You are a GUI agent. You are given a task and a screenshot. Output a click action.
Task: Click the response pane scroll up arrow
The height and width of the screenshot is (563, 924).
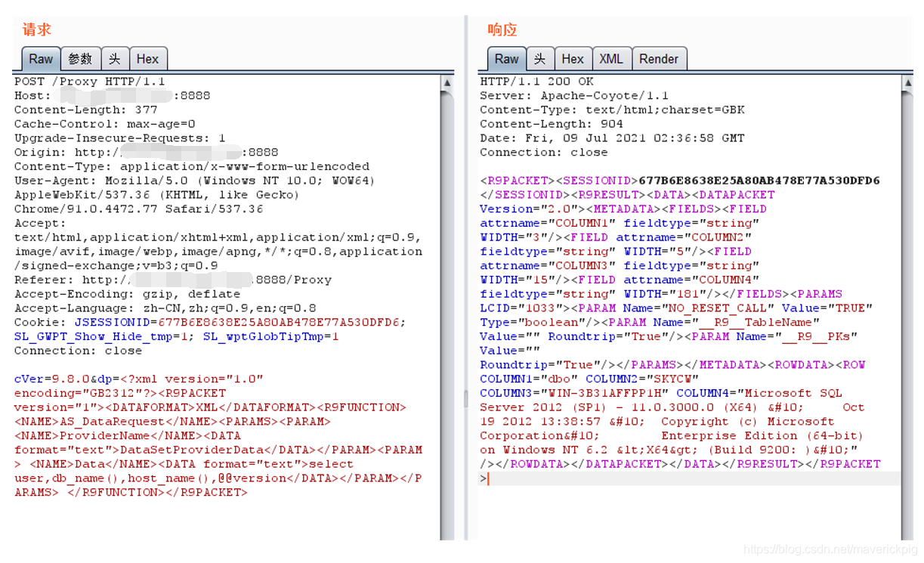[907, 82]
